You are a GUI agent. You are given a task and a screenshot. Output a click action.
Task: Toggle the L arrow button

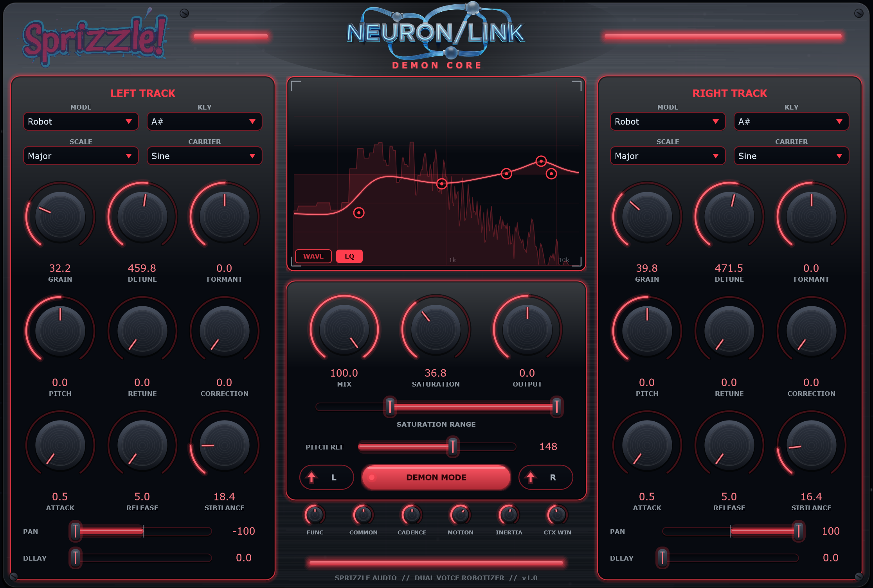(x=327, y=477)
